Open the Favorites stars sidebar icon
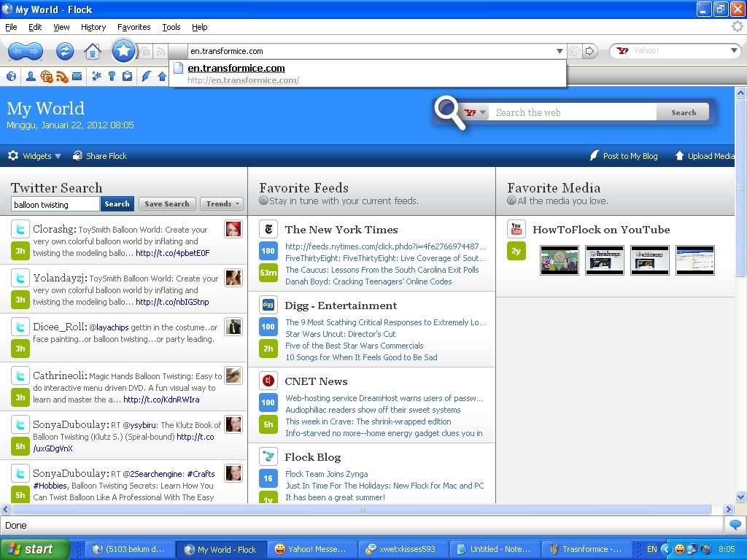 pos(97,76)
